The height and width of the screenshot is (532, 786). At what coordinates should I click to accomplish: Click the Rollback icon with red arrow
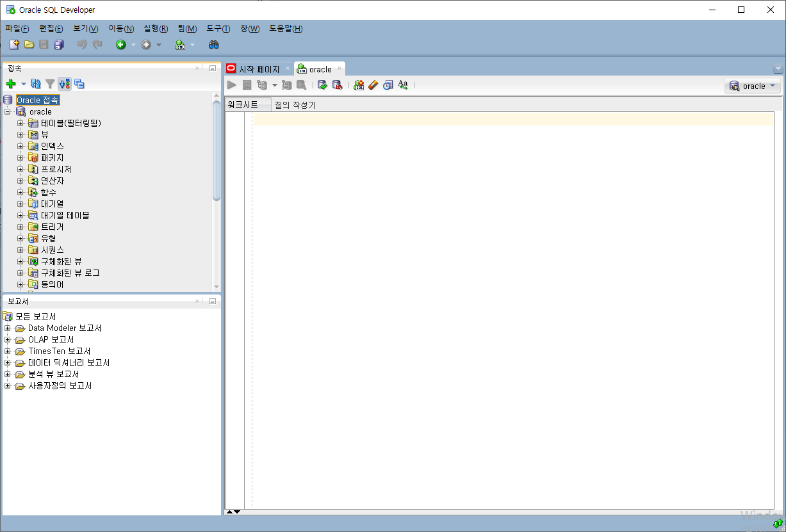pyautogui.click(x=338, y=85)
